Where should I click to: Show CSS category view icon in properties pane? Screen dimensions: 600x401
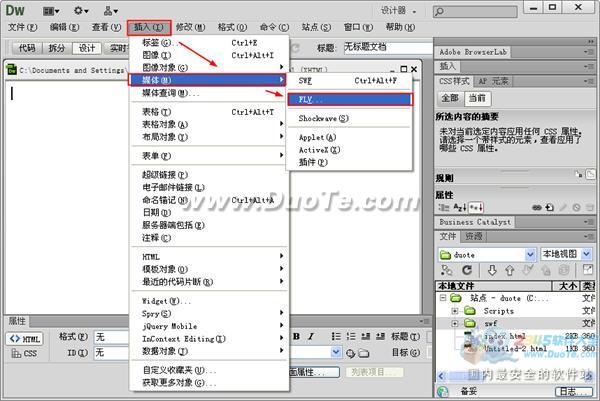click(444, 207)
